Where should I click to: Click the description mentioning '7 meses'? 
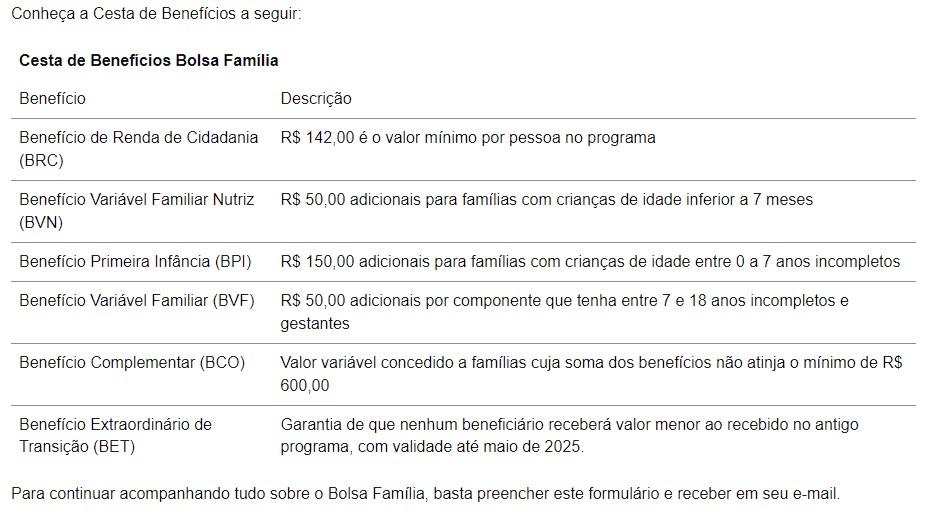coord(546,199)
